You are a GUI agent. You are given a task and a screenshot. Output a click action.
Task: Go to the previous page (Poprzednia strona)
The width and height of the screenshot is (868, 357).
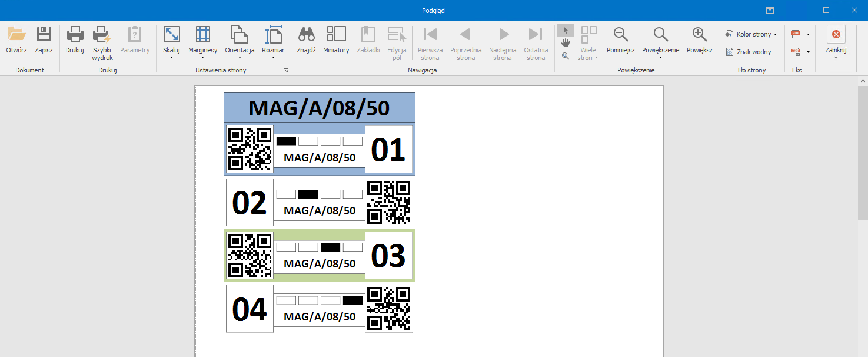(465, 44)
